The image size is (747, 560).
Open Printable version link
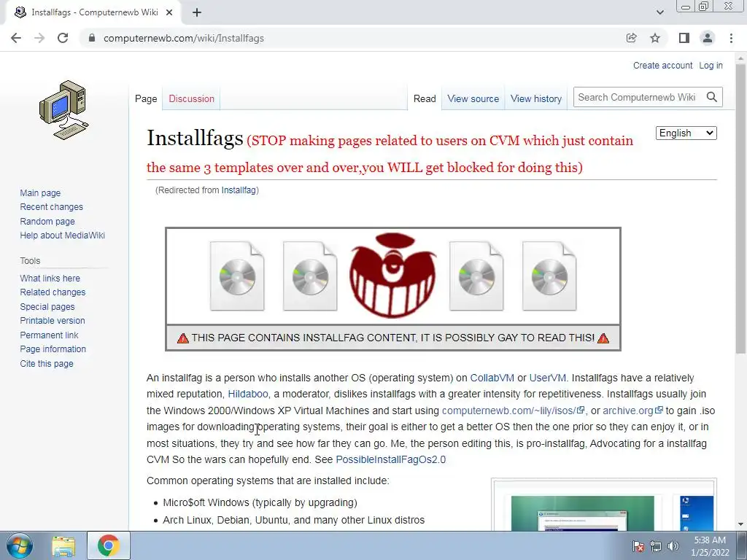53,321
